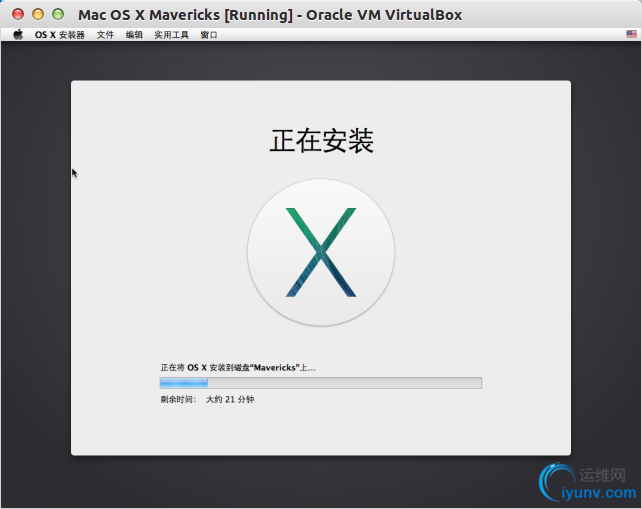The height and width of the screenshot is (509, 642).
Task: Open the 窗口 menu
Action: pyautogui.click(x=209, y=35)
